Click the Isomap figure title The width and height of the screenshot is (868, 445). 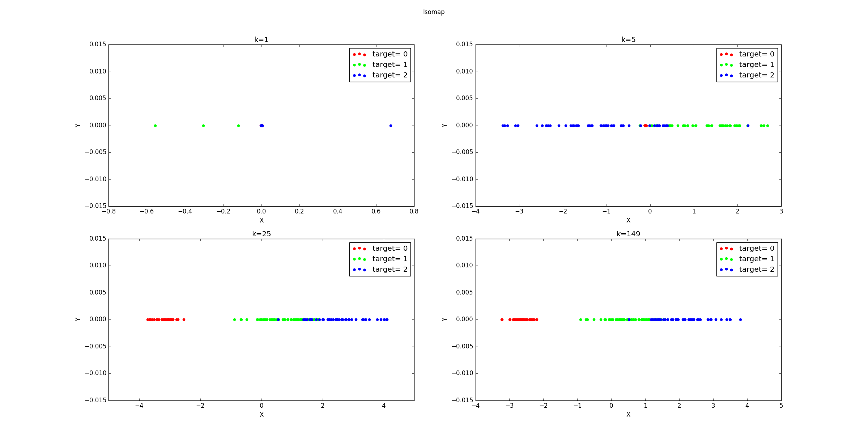pyautogui.click(x=434, y=12)
